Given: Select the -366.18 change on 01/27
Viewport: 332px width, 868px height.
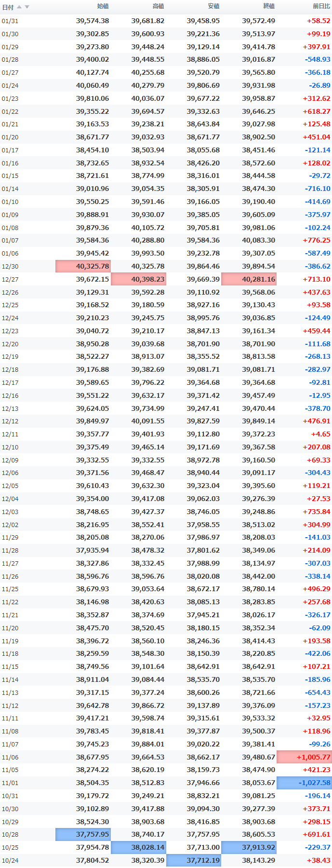Looking at the screenshot, I should (x=318, y=73).
